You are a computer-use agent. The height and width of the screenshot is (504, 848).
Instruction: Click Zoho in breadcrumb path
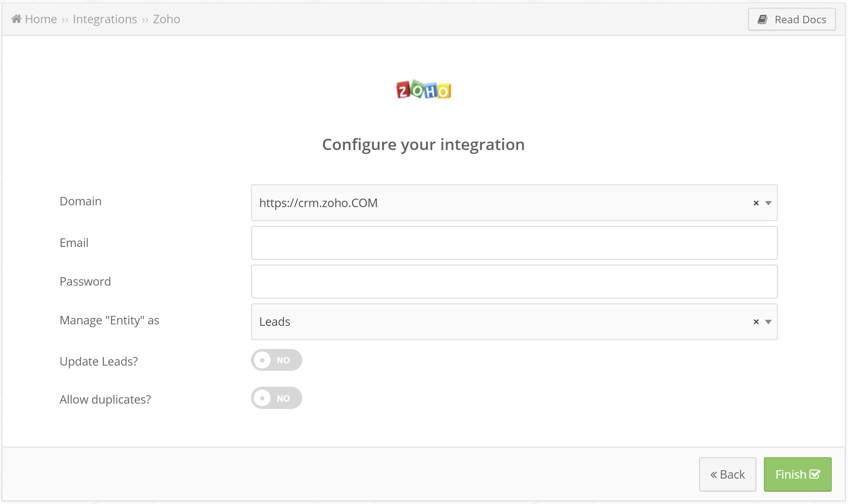click(166, 19)
